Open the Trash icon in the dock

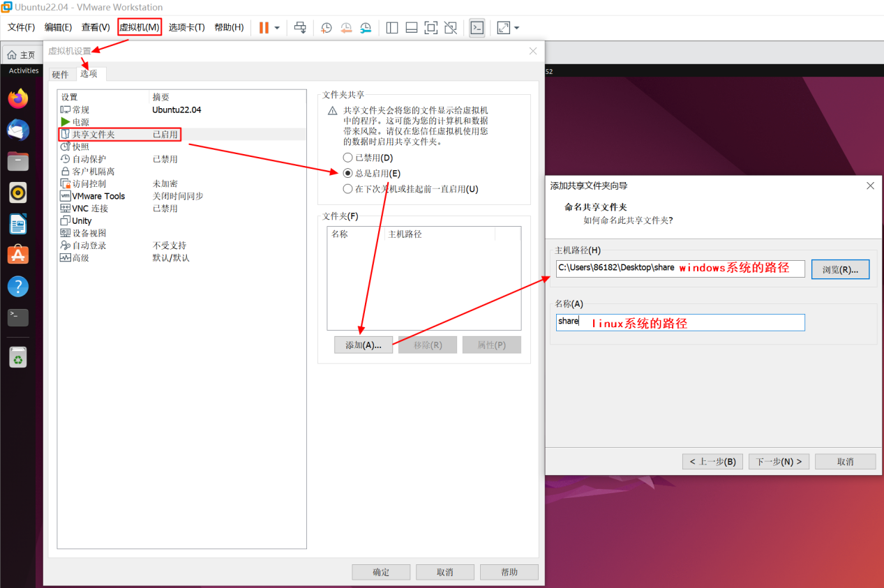[x=18, y=359]
